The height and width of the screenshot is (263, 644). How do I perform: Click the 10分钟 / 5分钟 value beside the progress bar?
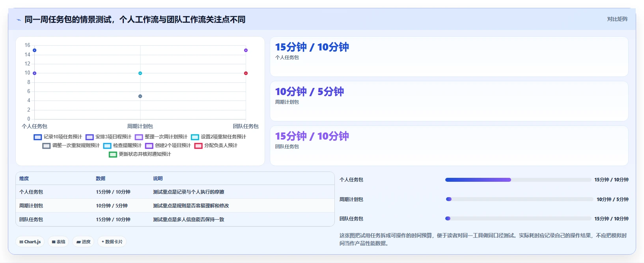(612, 200)
